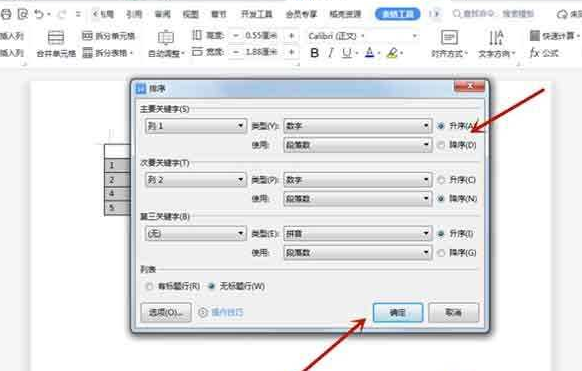Open primary keyword 使用 dropdown
The height and width of the screenshot is (371, 582).
click(x=357, y=145)
